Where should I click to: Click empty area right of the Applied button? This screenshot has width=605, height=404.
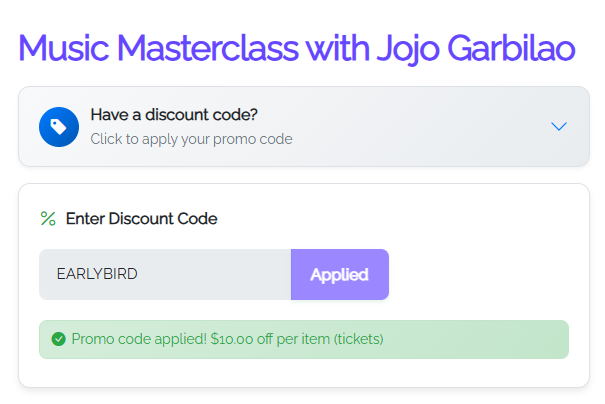pyautogui.click(x=478, y=274)
